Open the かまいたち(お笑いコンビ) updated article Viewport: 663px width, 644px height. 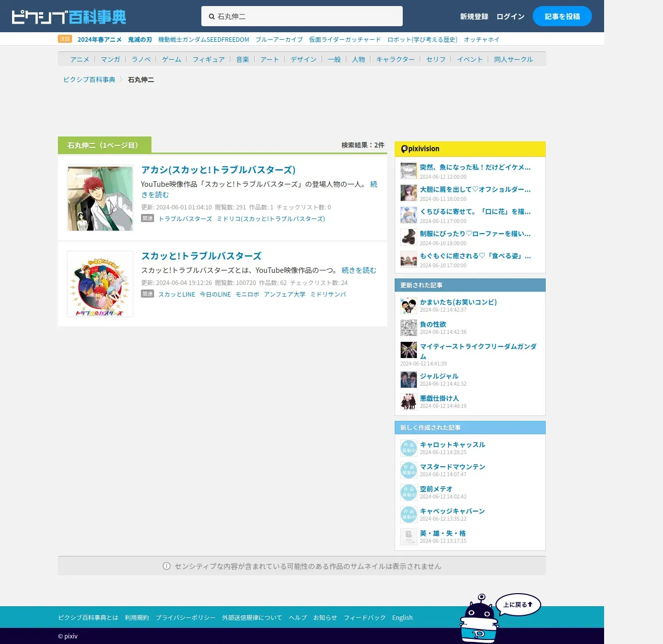(x=459, y=302)
